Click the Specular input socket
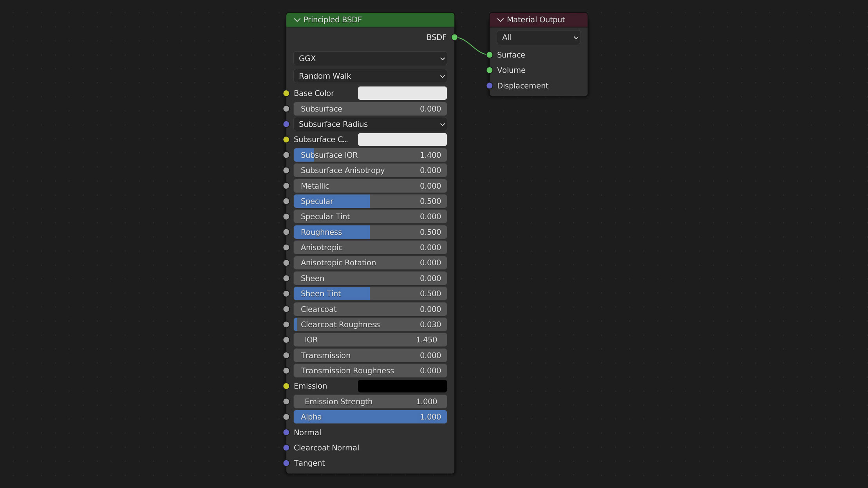Screen dimensions: 868x488 coord(286,201)
